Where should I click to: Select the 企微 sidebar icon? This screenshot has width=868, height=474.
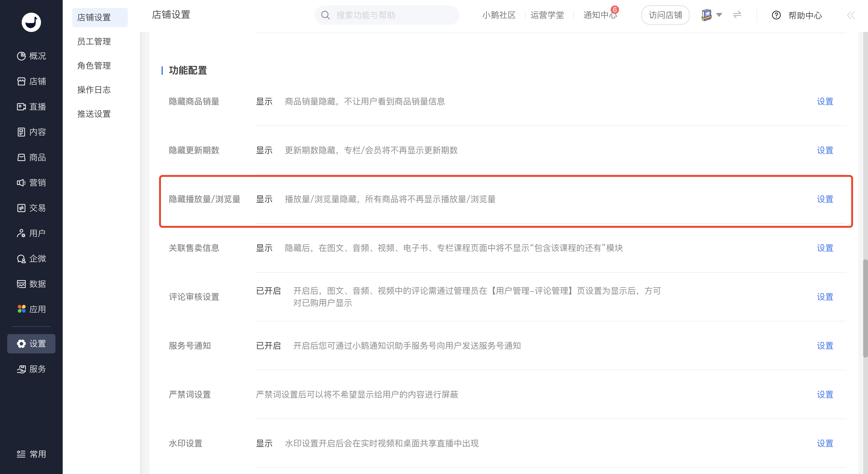point(21,259)
